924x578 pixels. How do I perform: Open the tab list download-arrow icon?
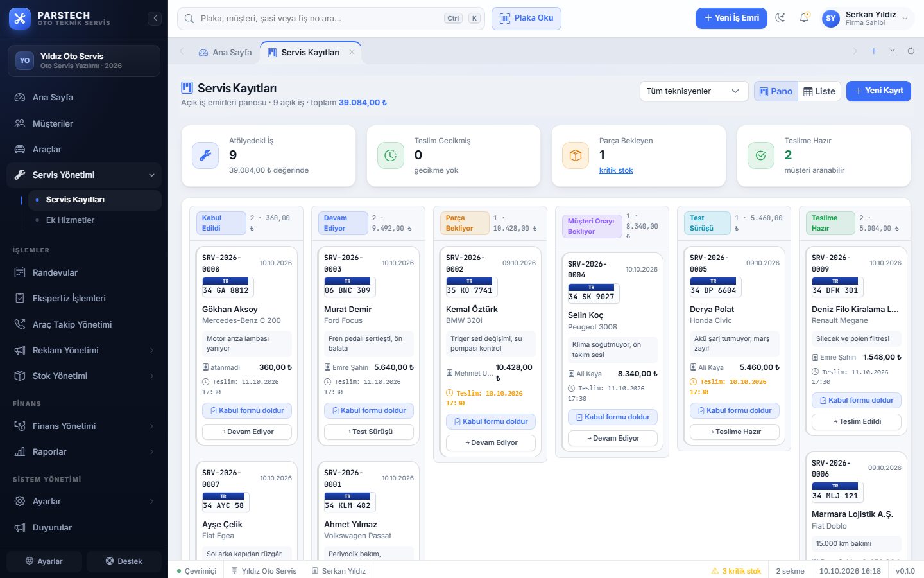coord(892,51)
